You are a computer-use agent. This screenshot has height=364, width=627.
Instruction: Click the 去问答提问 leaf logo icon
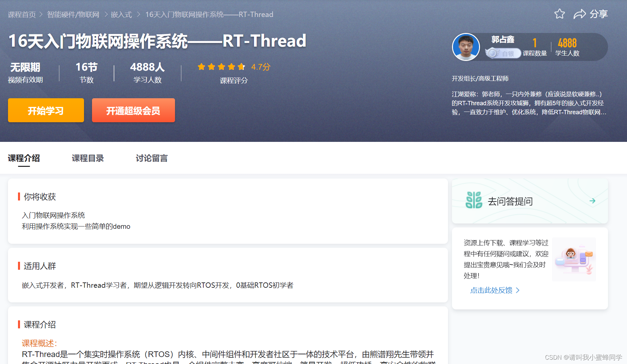pyautogui.click(x=474, y=200)
